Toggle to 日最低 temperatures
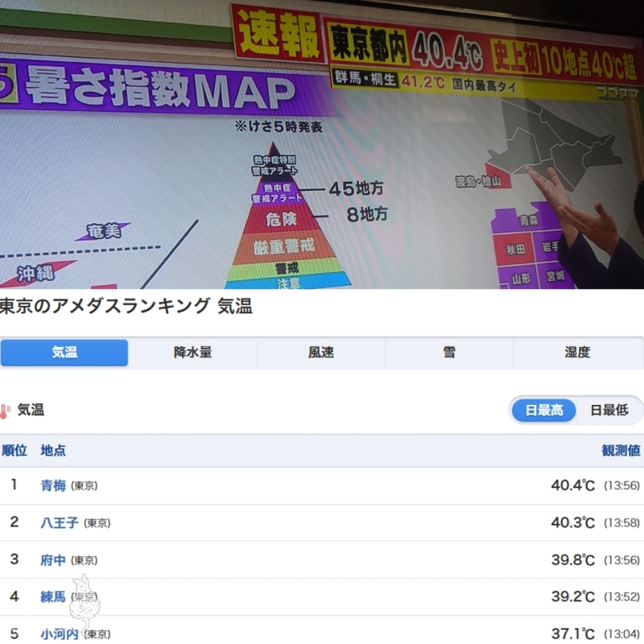Screen dimensions: 644x644 [x=609, y=411]
